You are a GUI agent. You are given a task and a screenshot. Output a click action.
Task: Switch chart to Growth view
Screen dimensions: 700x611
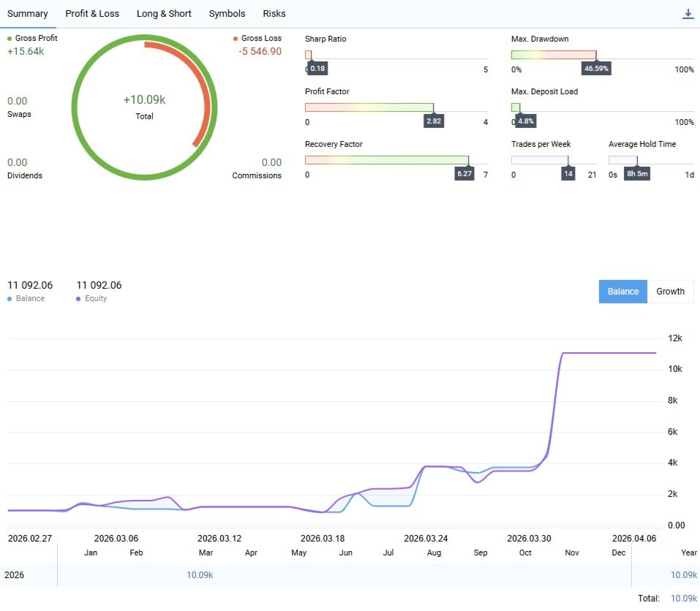(670, 291)
